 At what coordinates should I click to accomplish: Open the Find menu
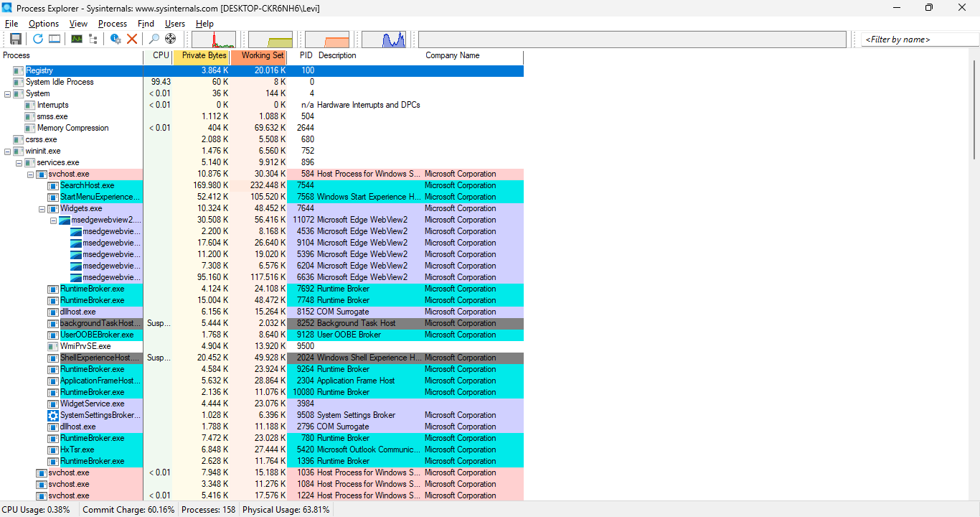146,24
